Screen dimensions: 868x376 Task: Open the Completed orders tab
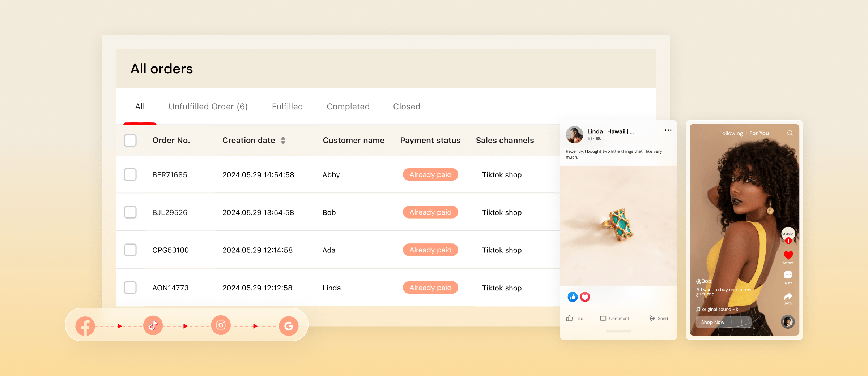coord(348,107)
